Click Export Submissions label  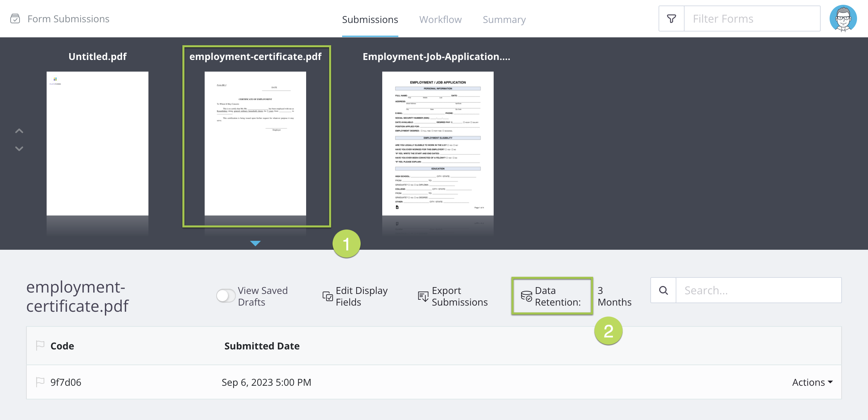460,296
